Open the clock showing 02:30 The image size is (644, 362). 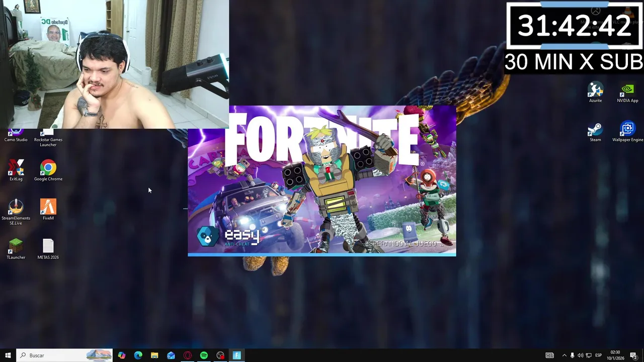click(615, 355)
